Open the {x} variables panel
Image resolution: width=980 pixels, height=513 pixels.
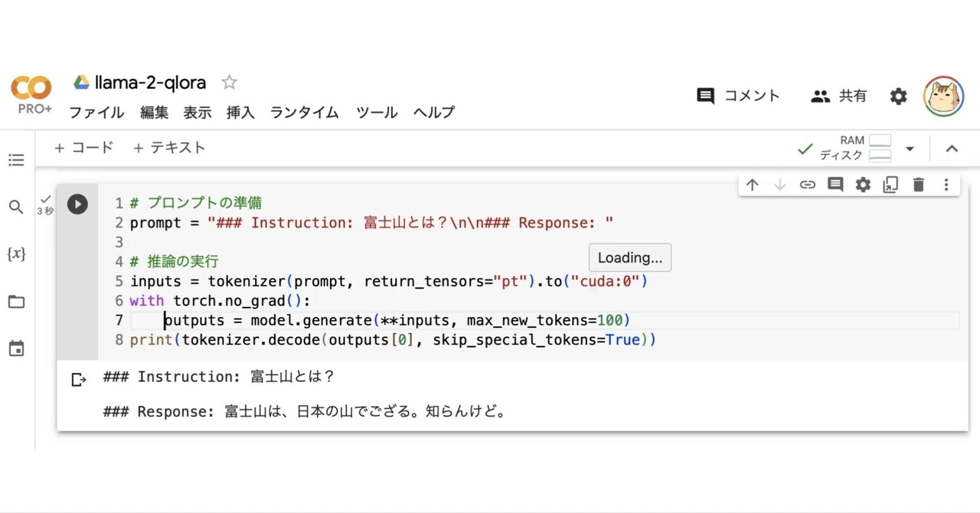(16, 253)
